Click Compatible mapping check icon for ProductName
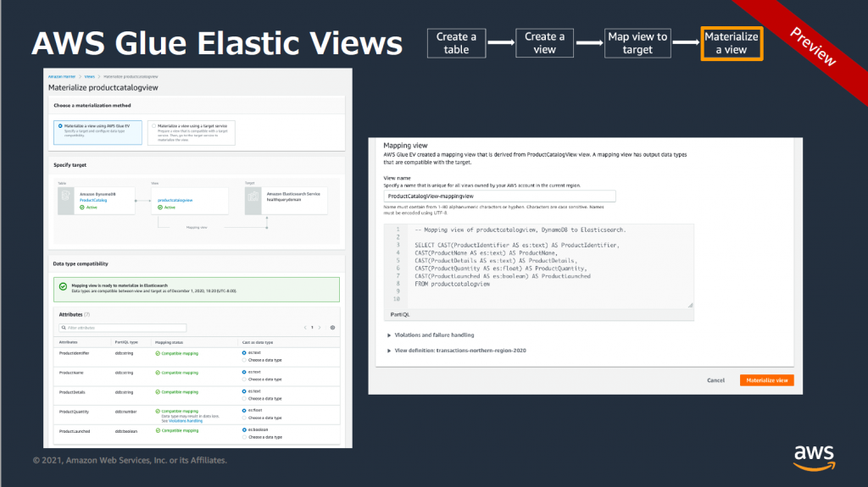868x487 pixels. tap(158, 373)
